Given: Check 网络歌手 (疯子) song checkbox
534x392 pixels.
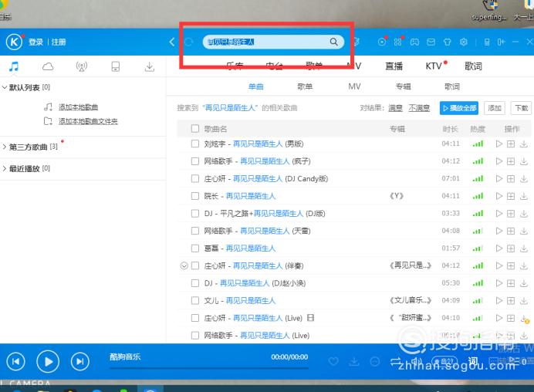Looking at the screenshot, I should tap(195, 161).
